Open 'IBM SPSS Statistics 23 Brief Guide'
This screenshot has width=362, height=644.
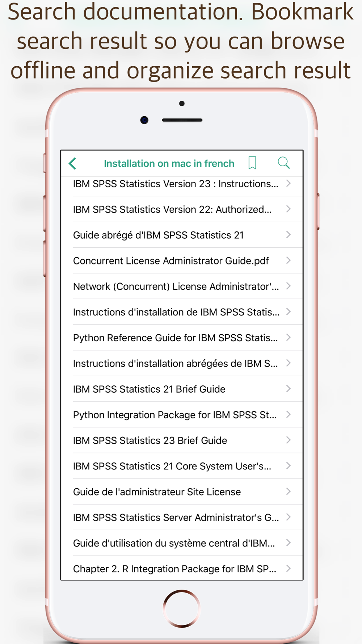pyautogui.click(x=182, y=441)
